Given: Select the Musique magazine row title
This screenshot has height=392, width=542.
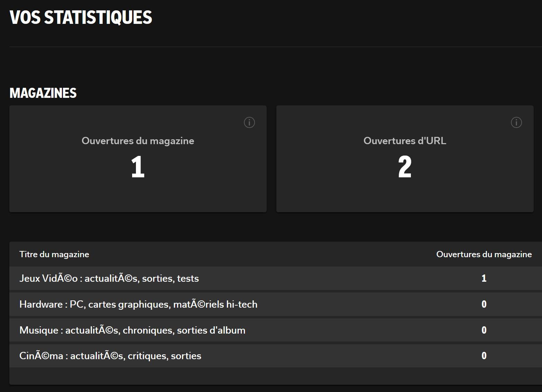Looking at the screenshot, I should pyautogui.click(x=132, y=330).
